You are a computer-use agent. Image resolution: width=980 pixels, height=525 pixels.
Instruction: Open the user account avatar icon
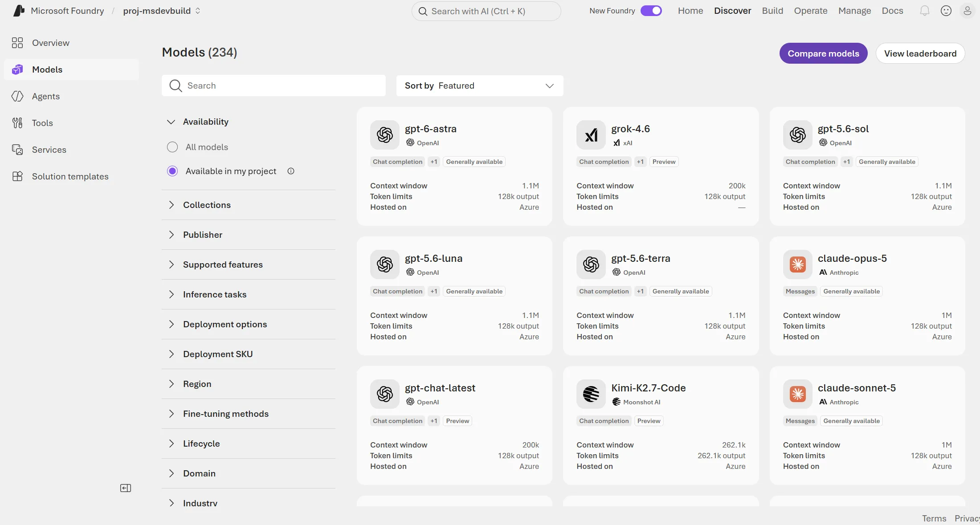(968, 11)
